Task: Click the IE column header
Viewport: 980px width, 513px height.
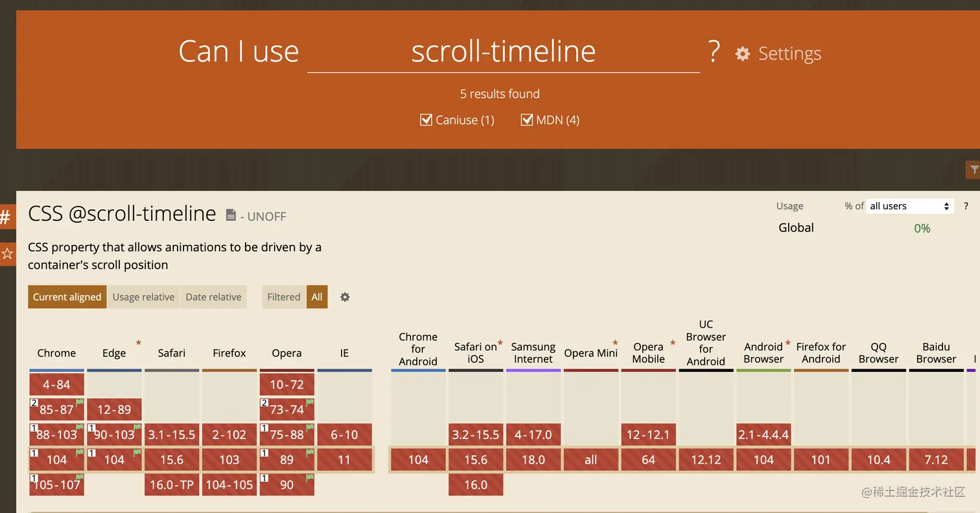Action: tap(344, 353)
